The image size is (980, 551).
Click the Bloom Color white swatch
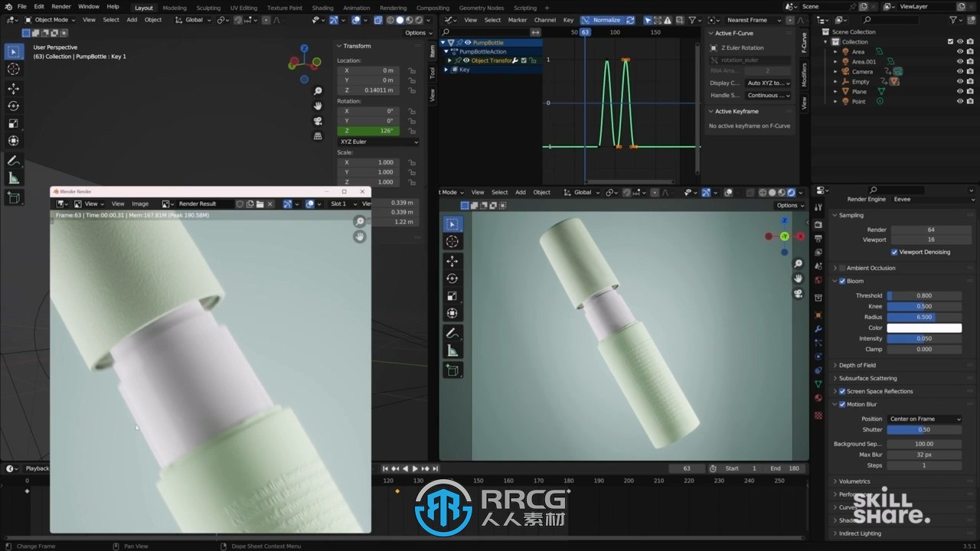(x=924, y=328)
